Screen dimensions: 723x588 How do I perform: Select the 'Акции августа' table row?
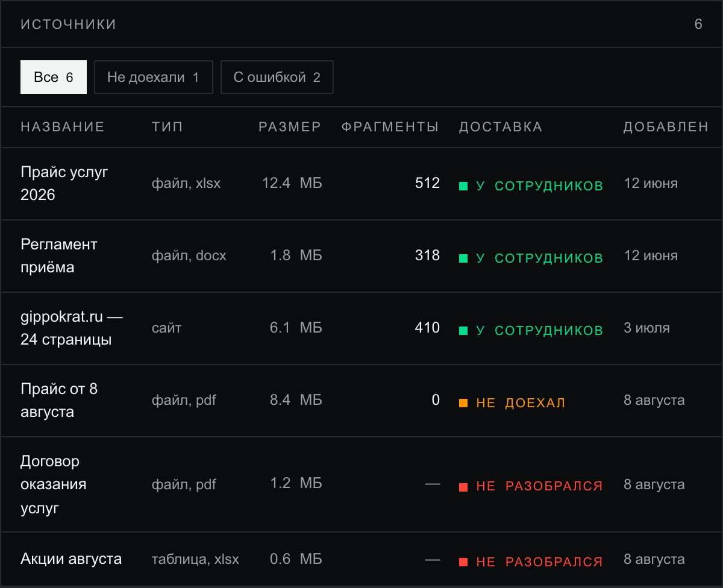(361, 559)
